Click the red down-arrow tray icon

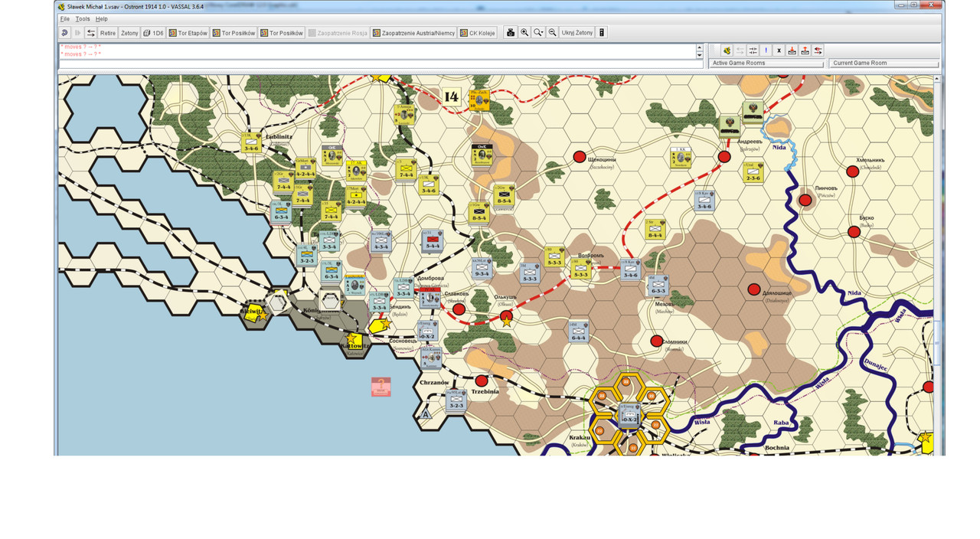(x=792, y=51)
